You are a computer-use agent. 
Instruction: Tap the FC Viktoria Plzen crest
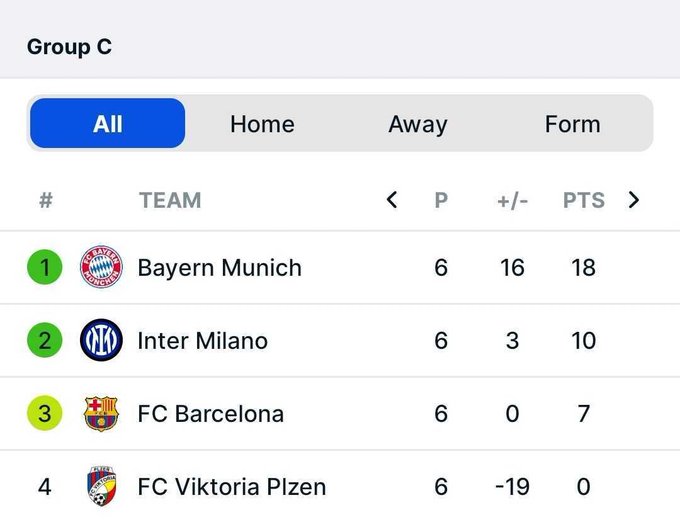[101, 486]
